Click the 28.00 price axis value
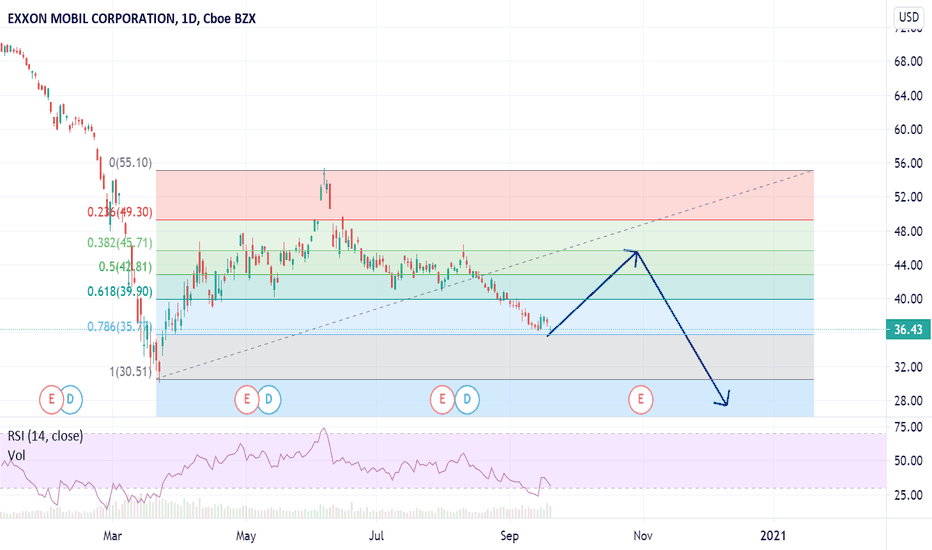This screenshot has height=550, width=932. pyautogui.click(x=908, y=401)
